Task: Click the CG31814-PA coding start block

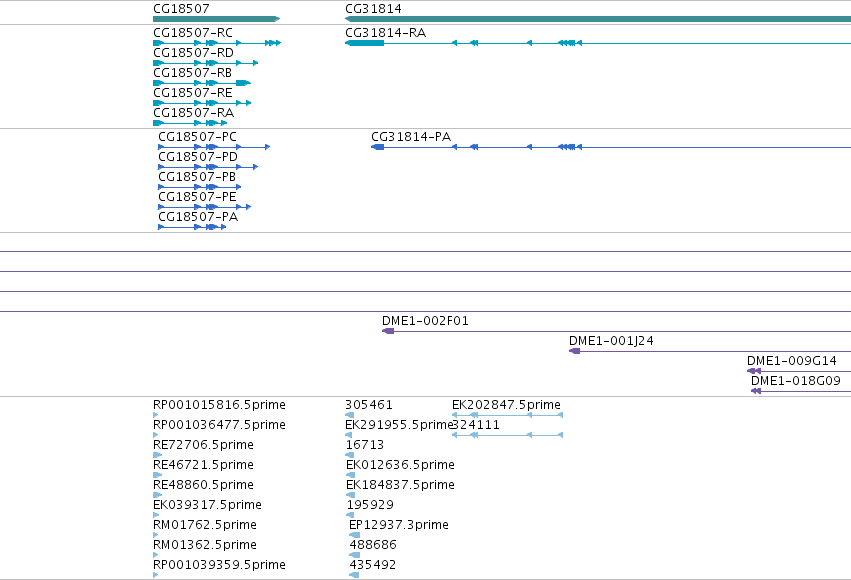Action: [378, 147]
